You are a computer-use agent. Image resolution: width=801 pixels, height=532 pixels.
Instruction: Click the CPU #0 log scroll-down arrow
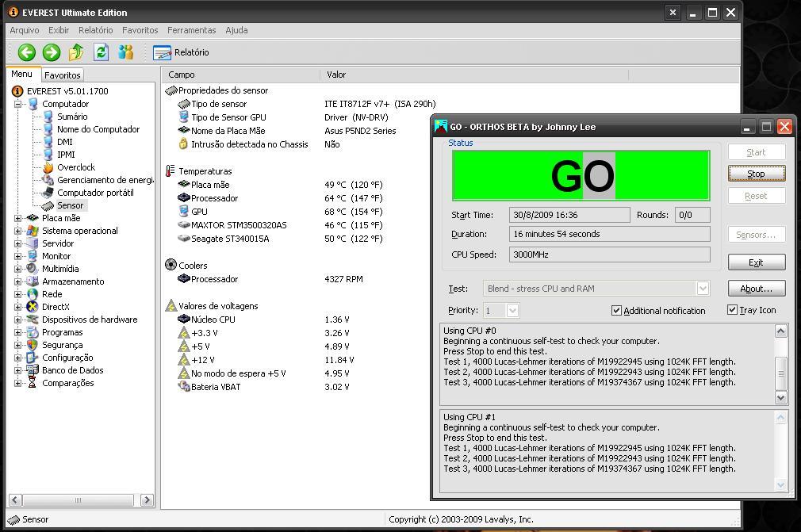(x=780, y=397)
